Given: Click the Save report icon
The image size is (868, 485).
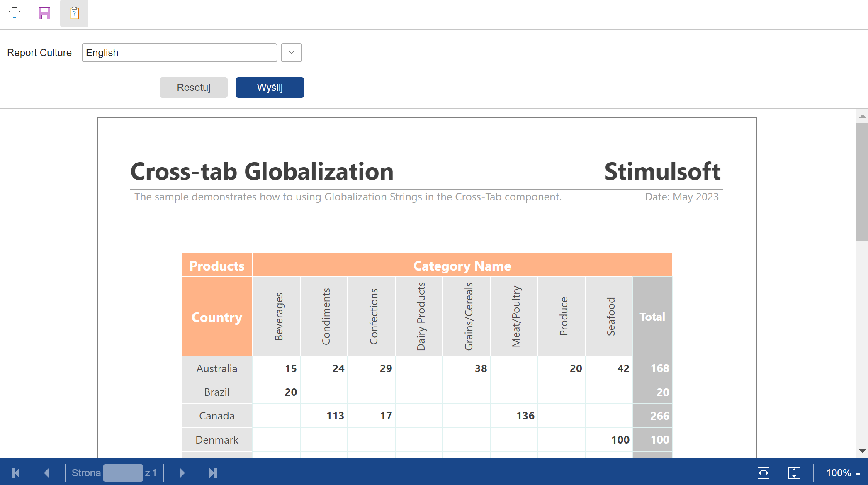Looking at the screenshot, I should tap(44, 14).
